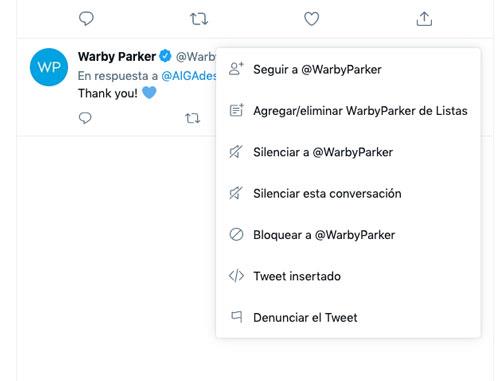Click the embed code icon in menu

coord(236,276)
